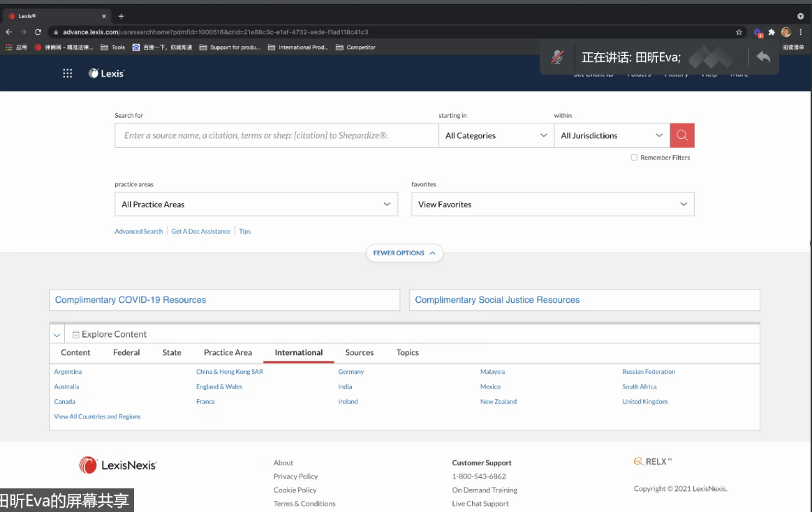Switch to the Topics tab
The width and height of the screenshot is (812, 512).
[x=408, y=352]
